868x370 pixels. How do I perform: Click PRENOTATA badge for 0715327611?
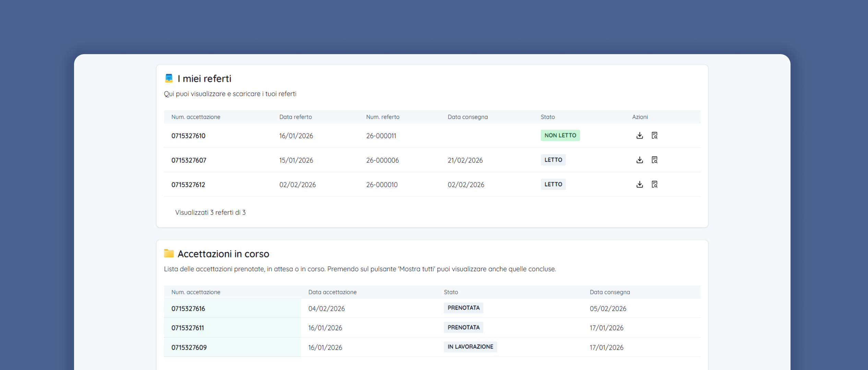(x=463, y=328)
